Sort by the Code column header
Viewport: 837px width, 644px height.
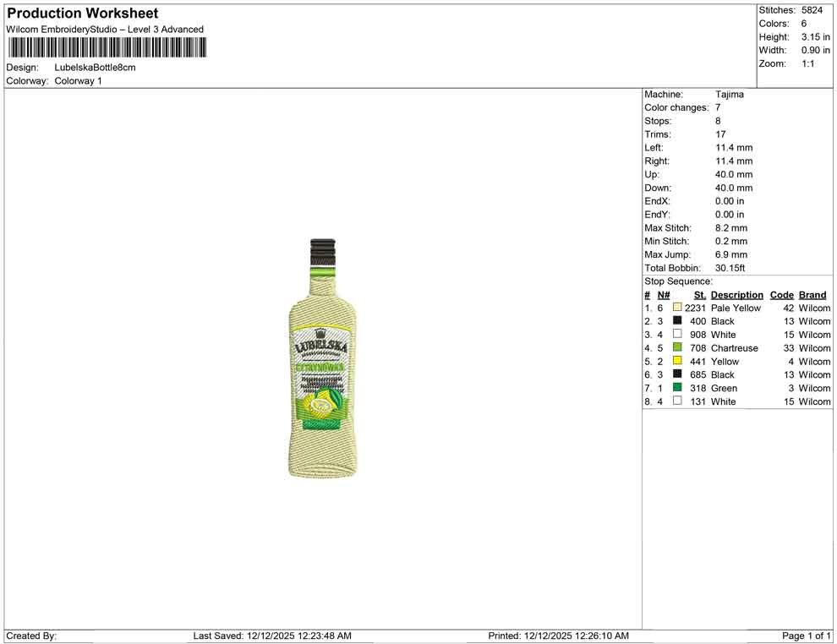[x=781, y=294]
